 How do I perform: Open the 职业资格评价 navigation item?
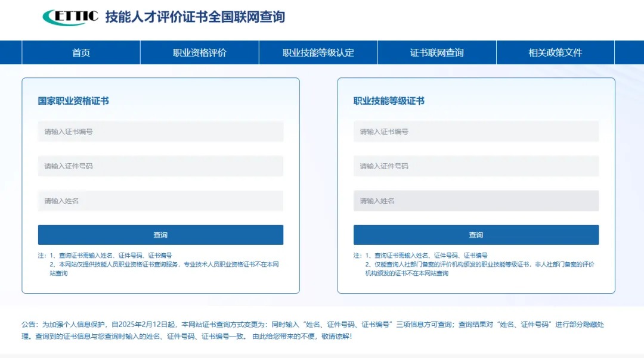[200, 52]
